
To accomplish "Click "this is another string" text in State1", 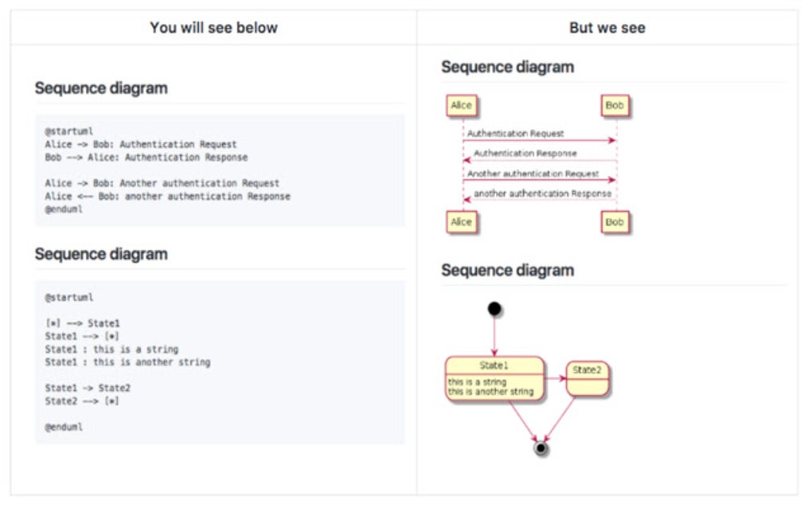I will tap(490, 392).
